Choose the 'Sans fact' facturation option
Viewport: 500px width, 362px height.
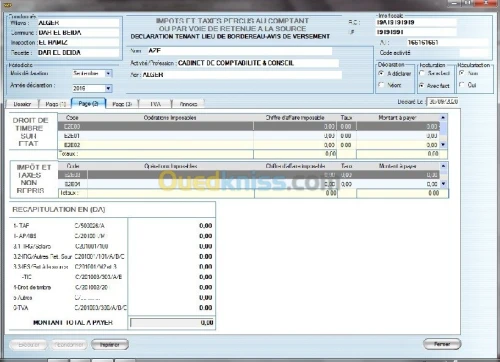point(422,73)
